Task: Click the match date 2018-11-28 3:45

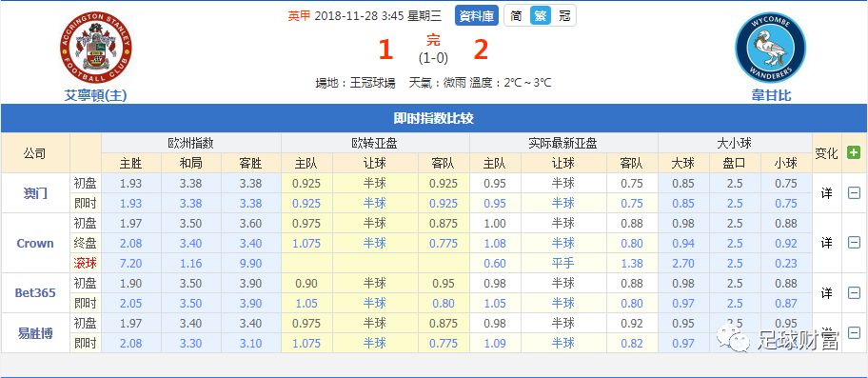Action: (359, 16)
